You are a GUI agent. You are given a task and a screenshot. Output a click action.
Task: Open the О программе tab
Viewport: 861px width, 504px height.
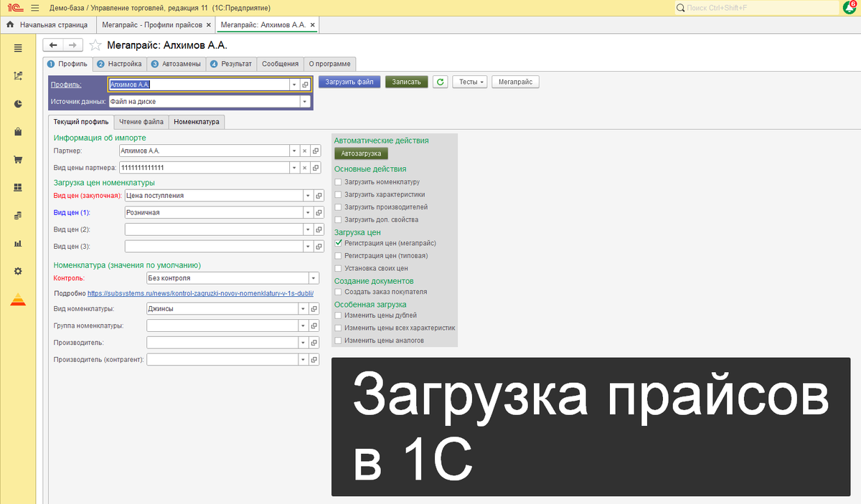[x=329, y=64]
